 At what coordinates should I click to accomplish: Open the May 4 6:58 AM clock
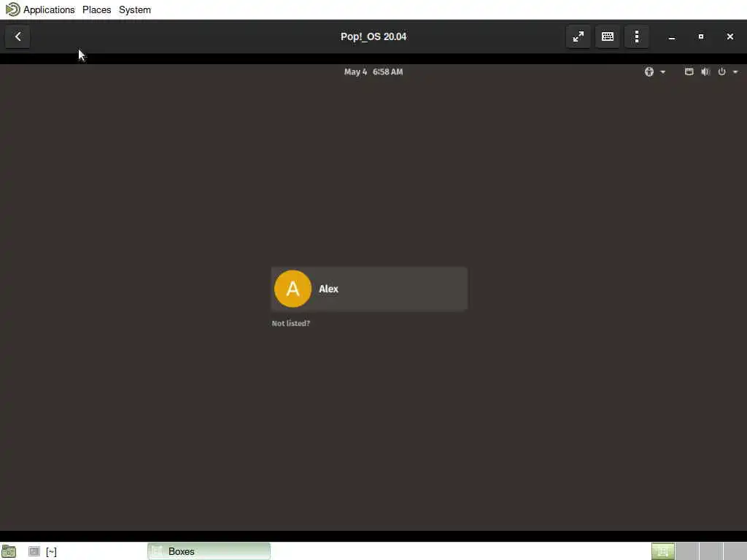pos(373,72)
